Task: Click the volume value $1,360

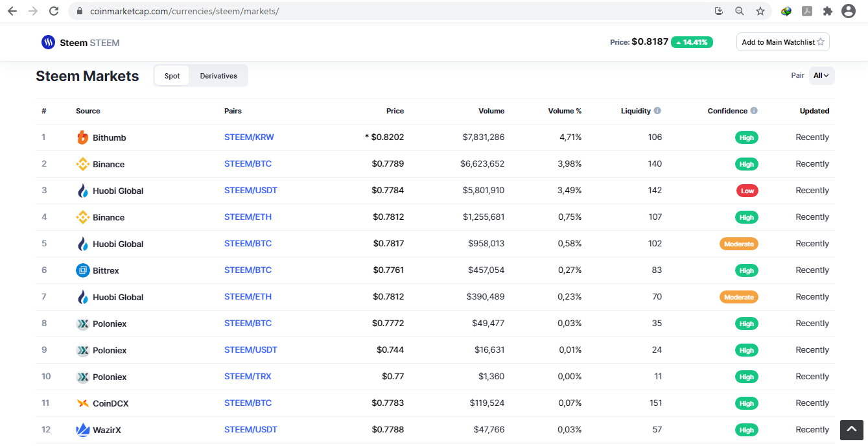Action: (x=491, y=377)
